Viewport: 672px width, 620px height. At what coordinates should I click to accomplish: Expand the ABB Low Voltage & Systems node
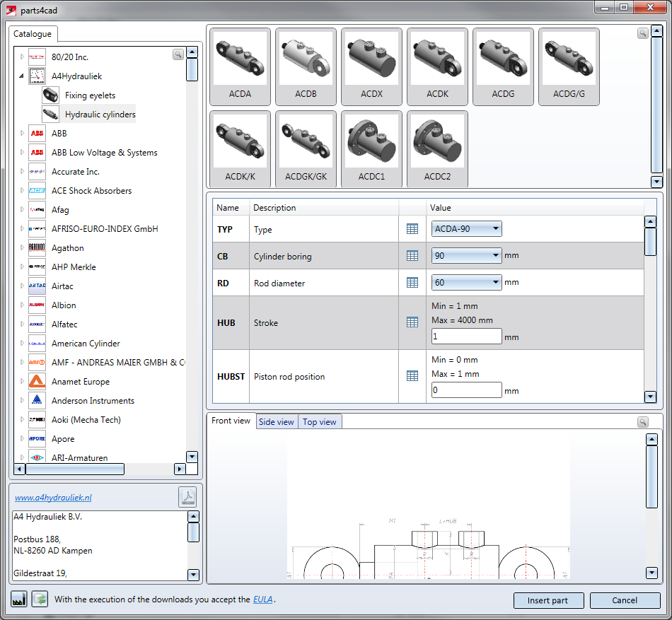22,152
